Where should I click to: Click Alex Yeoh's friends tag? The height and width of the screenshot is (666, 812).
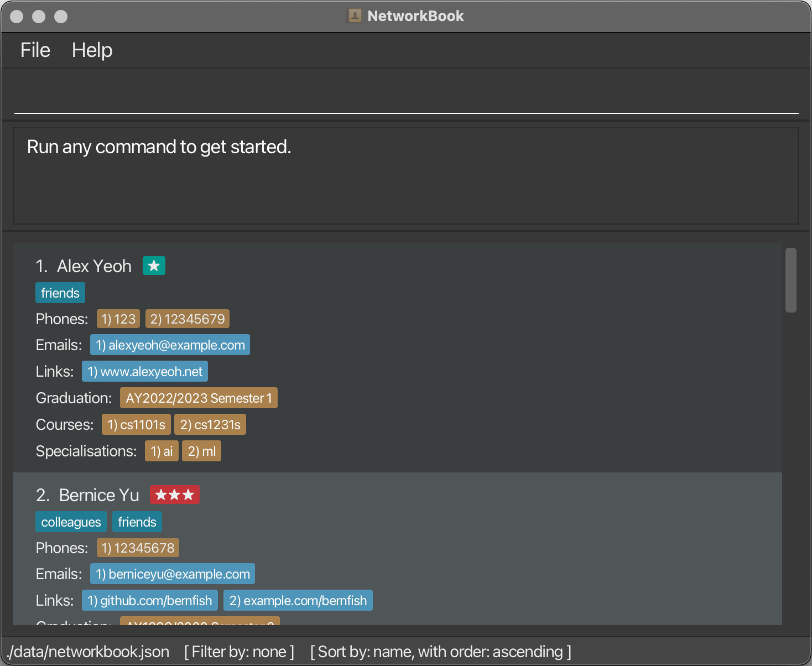[x=60, y=293]
